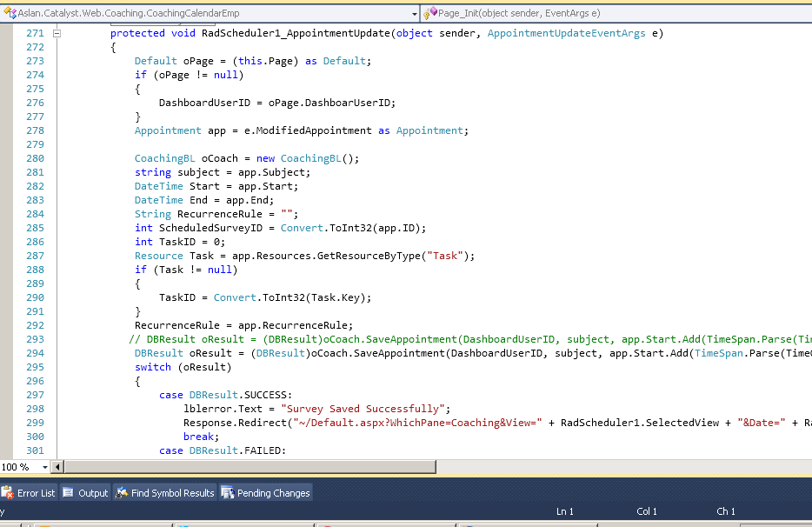This screenshot has width=812, height=527.
Task: Click Ln 1 in the status bar
Action: tap(565, 511)
